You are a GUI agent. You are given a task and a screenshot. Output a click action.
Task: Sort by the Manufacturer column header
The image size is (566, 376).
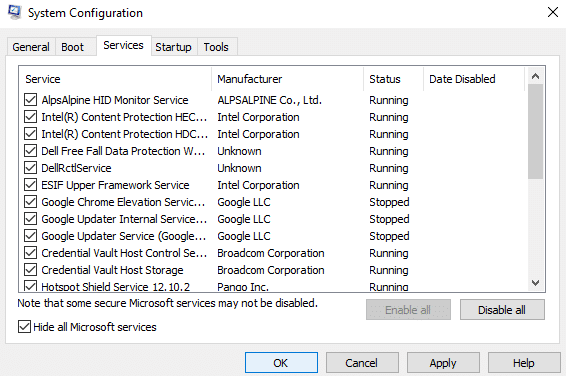(x=288, y=79)
